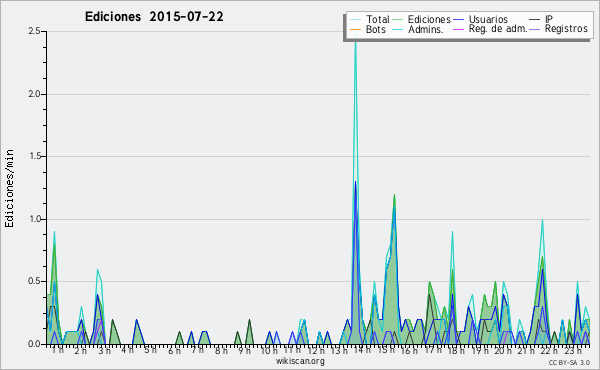The height and width of the screenshot is (370, 600).
Task: Click the 0.5 y-axis value
Action: (34, 281)
